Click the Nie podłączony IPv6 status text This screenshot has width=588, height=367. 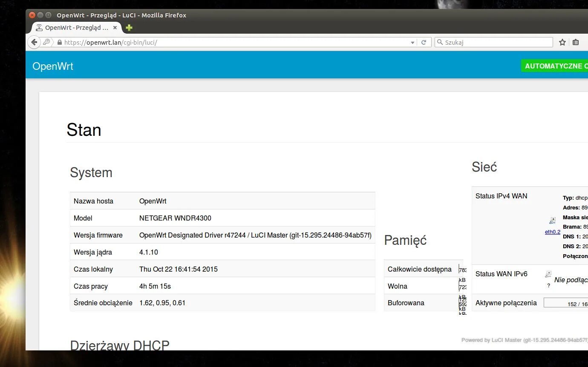click(571, 280)
